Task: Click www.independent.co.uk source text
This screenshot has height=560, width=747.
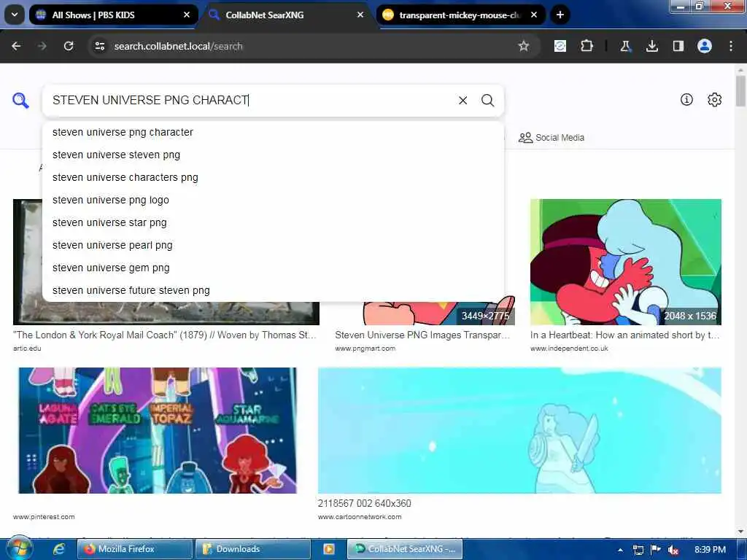Action: pos(569,348)
